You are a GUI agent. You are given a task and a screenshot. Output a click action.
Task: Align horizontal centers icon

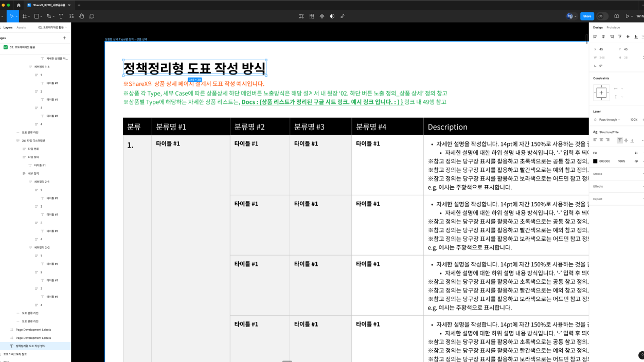tap(603, 37)
